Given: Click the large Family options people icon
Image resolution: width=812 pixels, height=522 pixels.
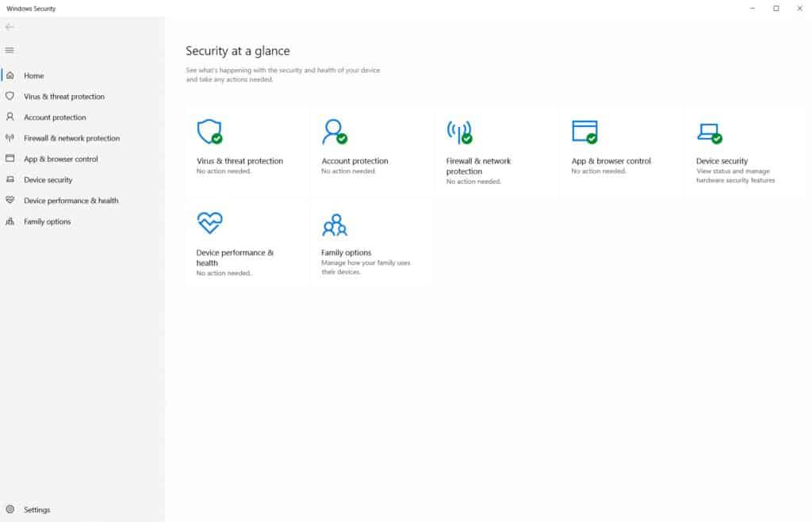Looking at the screenshot, I should tap(335, 225).
